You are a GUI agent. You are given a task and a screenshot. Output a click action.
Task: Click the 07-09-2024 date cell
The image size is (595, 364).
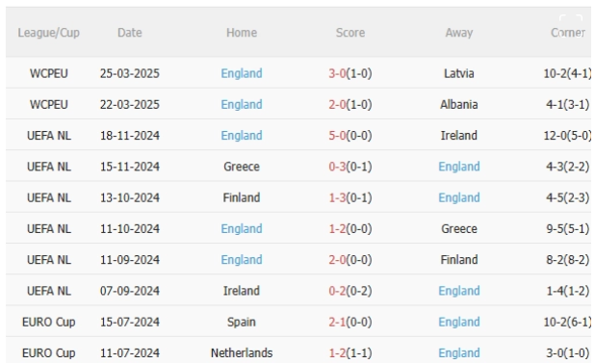(x=130, y=291)
